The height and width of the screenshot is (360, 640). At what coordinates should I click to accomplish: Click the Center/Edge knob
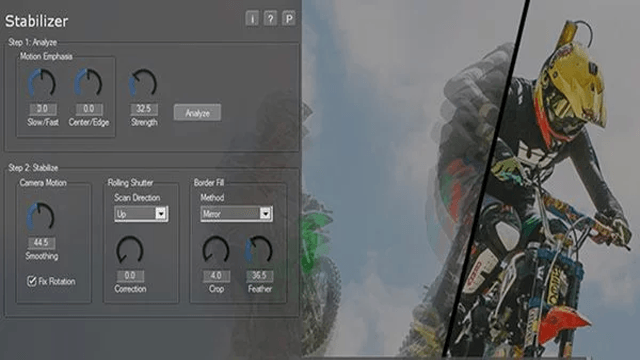88,83
